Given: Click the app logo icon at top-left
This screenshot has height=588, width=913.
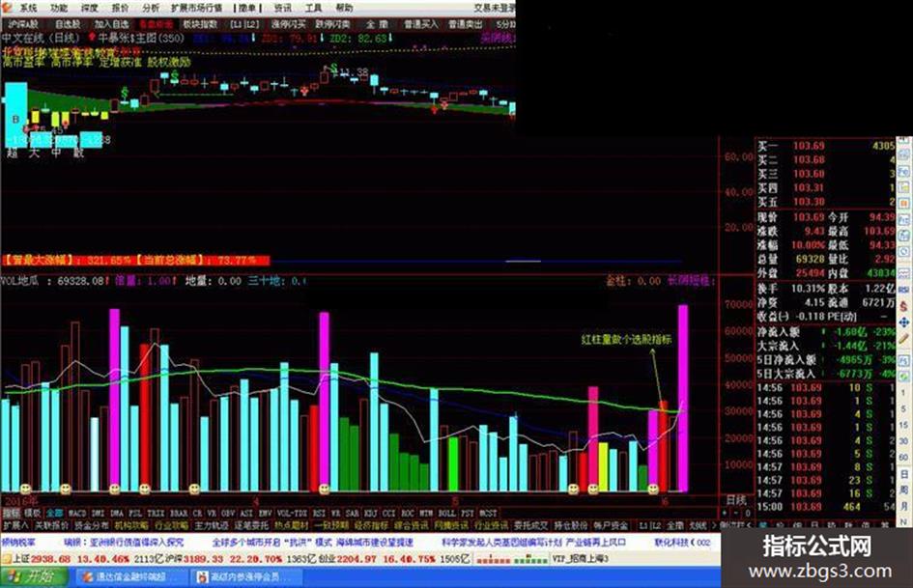Looking at the screenshot, I should tap(7, 8).
